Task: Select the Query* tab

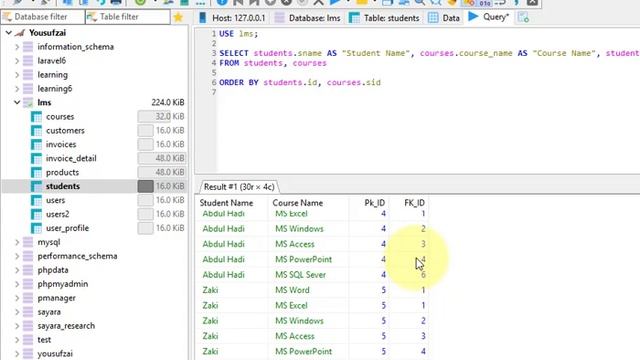Action: 489,17
